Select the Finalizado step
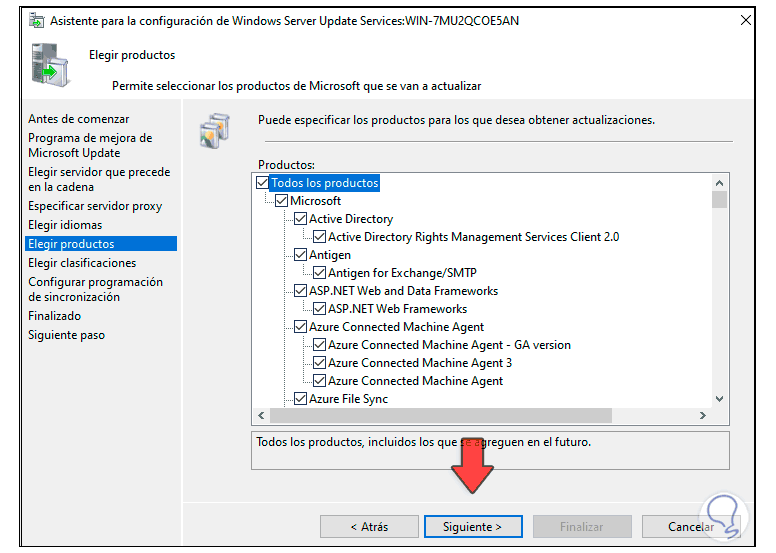This screenshot has width=776, height=553. click(x=54, y=316)
